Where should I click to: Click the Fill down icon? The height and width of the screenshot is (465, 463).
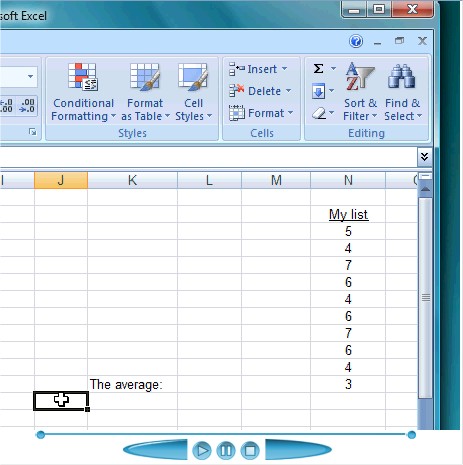pos(318,91)
